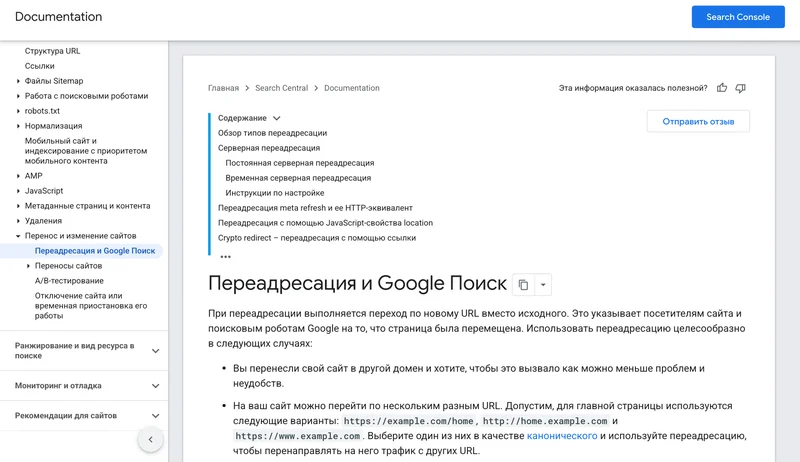The image size is (800, 462).
Task: Click code text https://www.example.com
Action: click(297, 436)
